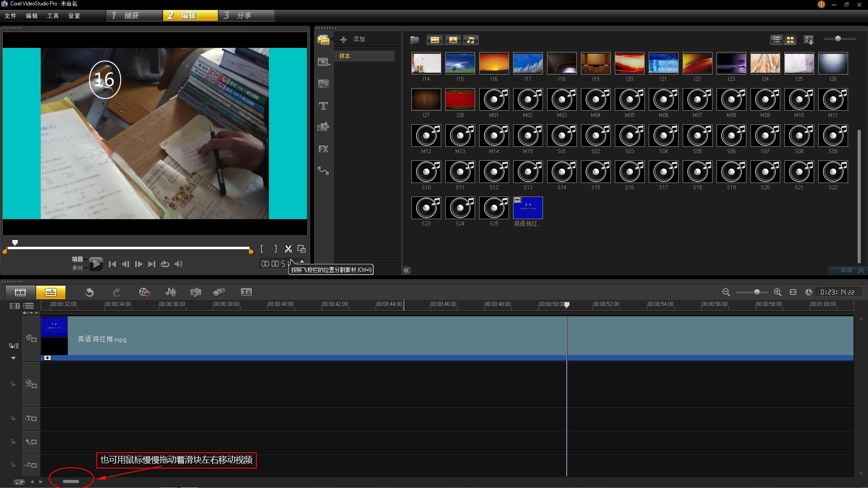Click the timeline zoom level slider
Viewport: 868px width, 488px height.
tap(756, 292)
